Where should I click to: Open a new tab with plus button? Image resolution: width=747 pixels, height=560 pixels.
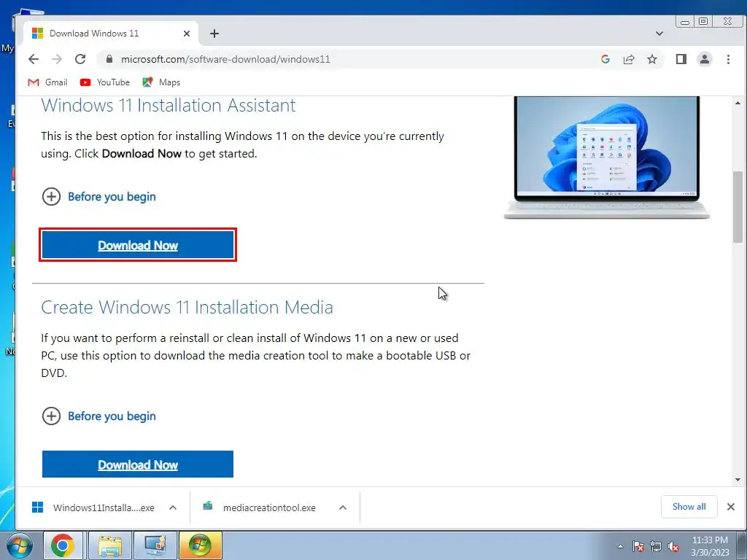pyautogui.click(x=214, y=34)
